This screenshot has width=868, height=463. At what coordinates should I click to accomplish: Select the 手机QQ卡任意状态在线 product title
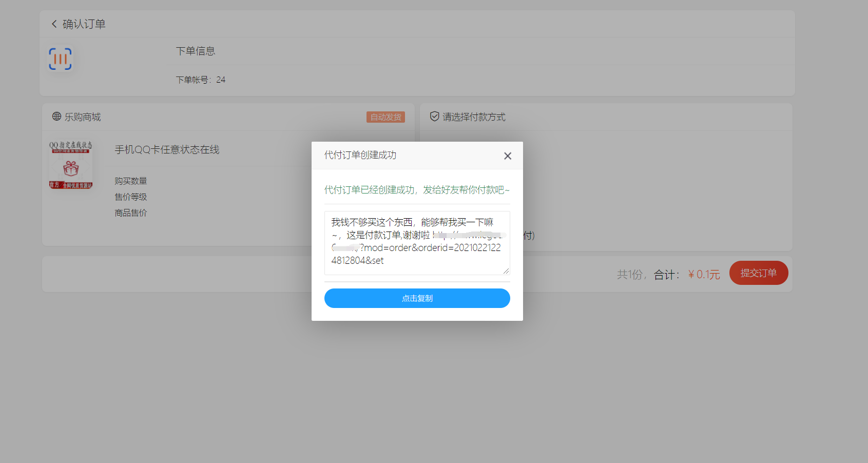coord(167,149)
